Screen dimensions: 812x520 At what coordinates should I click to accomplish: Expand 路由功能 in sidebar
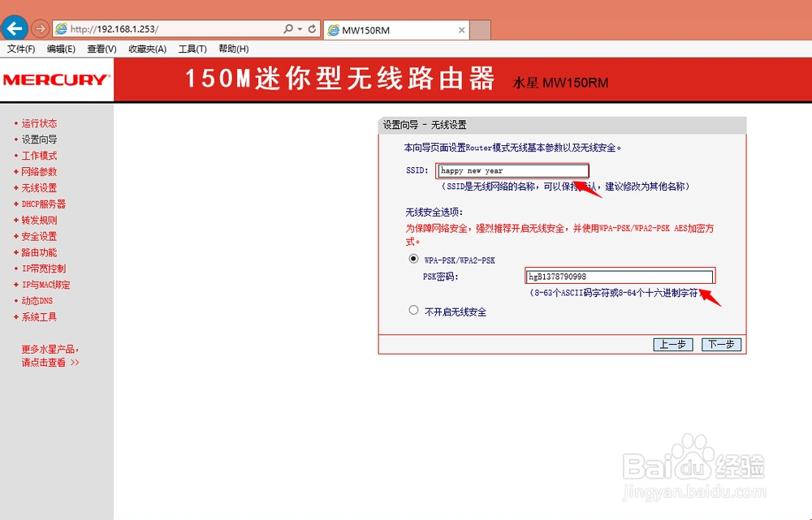coord(39,252)
